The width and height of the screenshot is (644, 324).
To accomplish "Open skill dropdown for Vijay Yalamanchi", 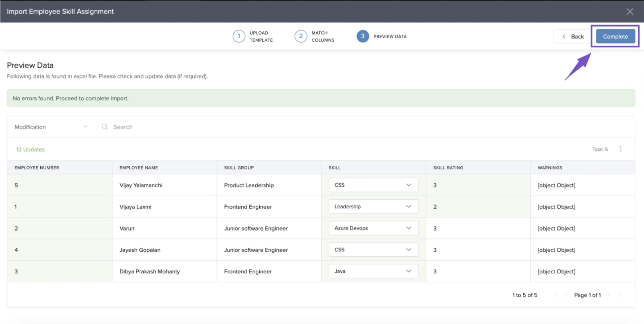I will point(373,185).
